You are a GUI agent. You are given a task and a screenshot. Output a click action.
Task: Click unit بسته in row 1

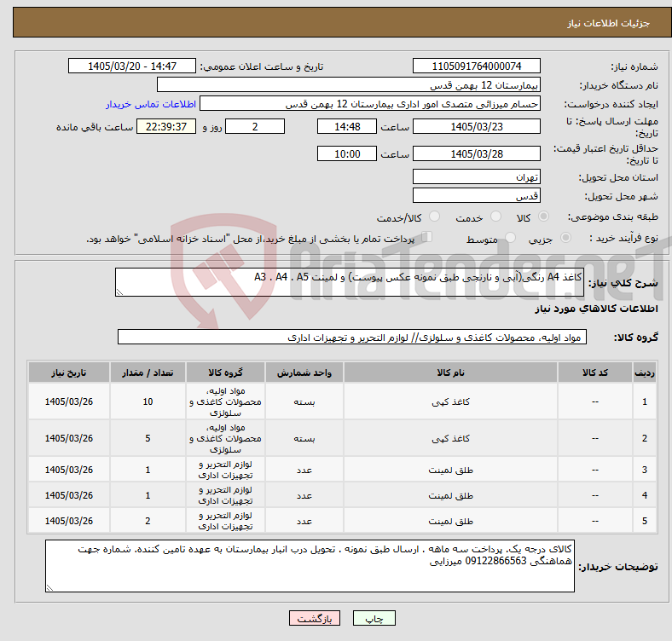click(x=304, y=402)
